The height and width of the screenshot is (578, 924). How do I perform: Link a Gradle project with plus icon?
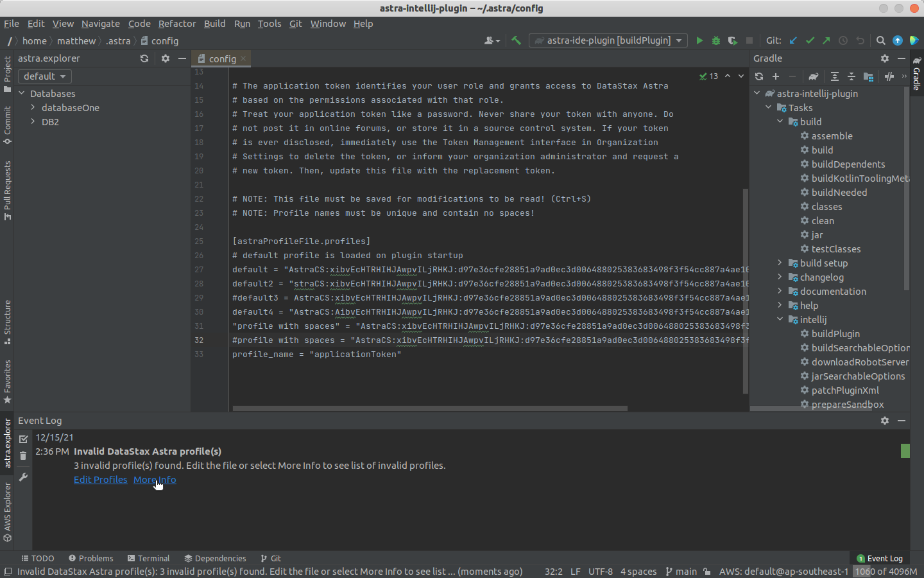pyautogui.click(x=776, y=76)
